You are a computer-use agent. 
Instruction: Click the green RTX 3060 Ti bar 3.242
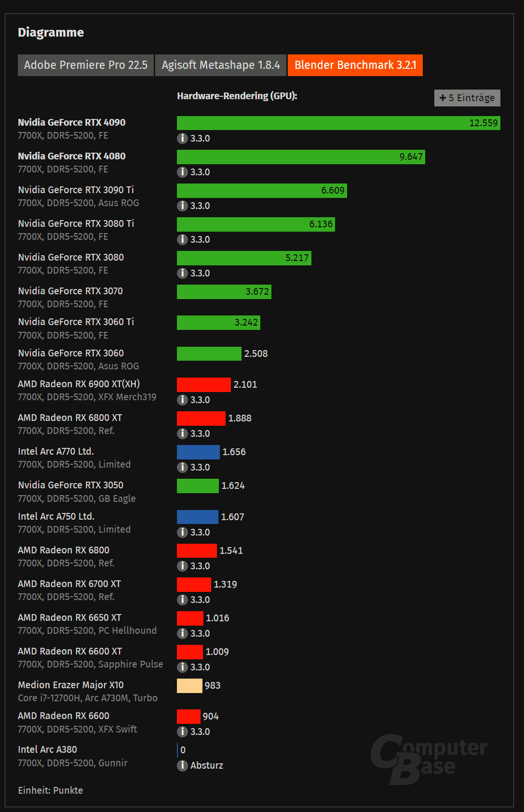pos(218,322)
